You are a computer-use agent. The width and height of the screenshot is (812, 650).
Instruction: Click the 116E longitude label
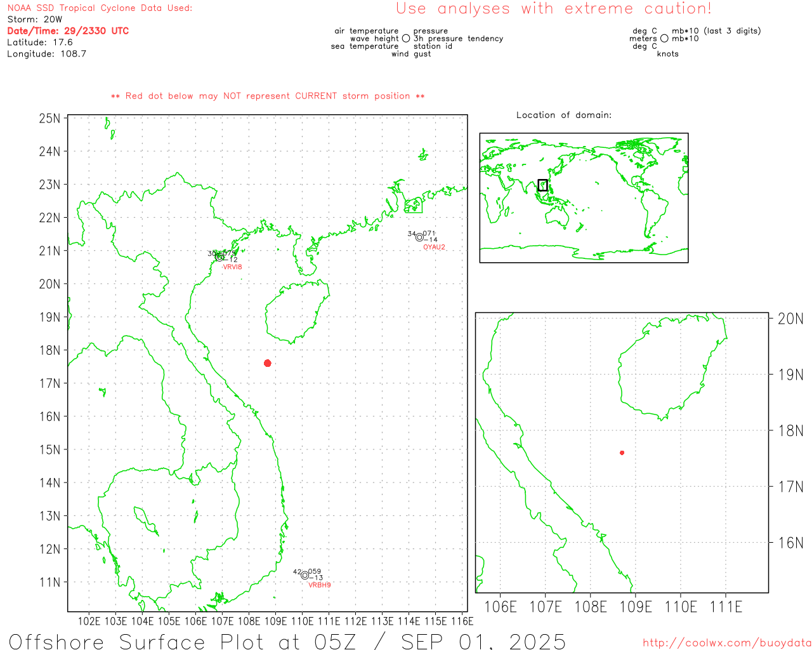tap(462, 621)
